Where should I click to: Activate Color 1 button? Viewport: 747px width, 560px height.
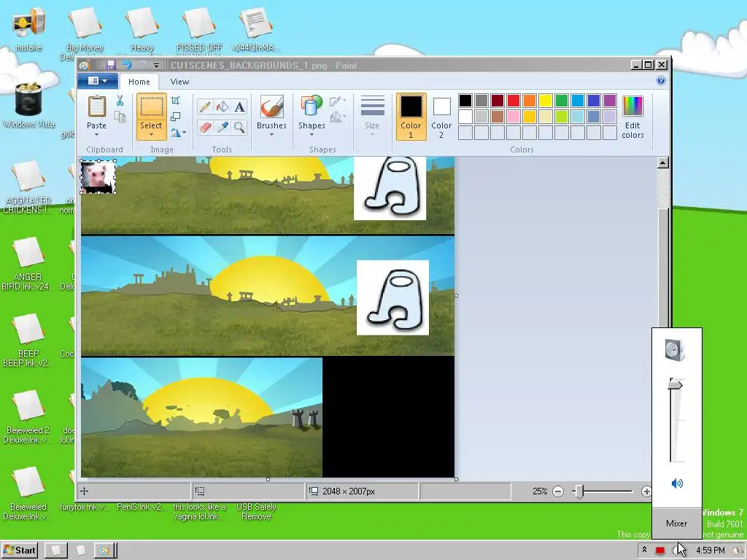click(411, 117)
